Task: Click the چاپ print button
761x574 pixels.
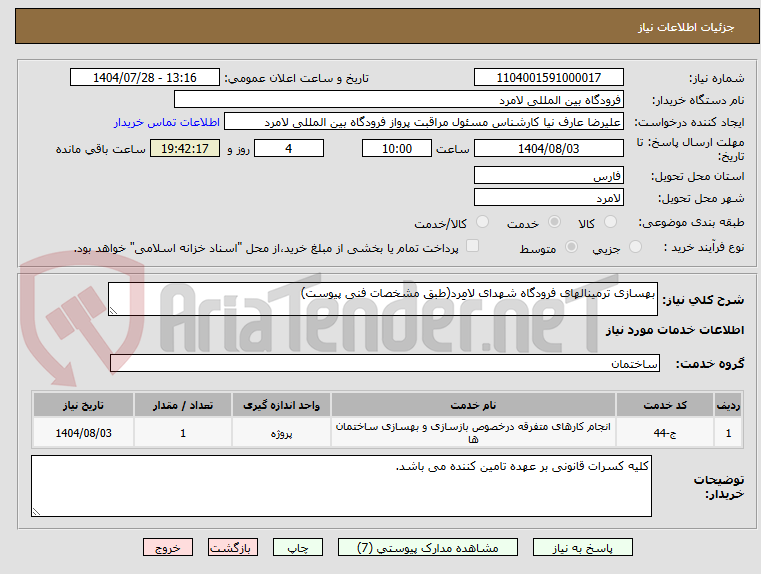Action: click(298, 547)
